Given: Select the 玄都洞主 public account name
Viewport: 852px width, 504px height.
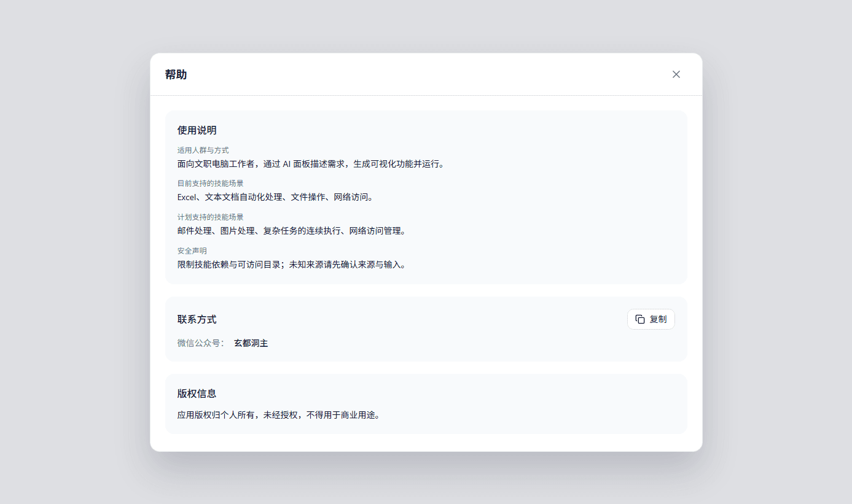Looking at the screenshot, I should click(x=251, y=343).
